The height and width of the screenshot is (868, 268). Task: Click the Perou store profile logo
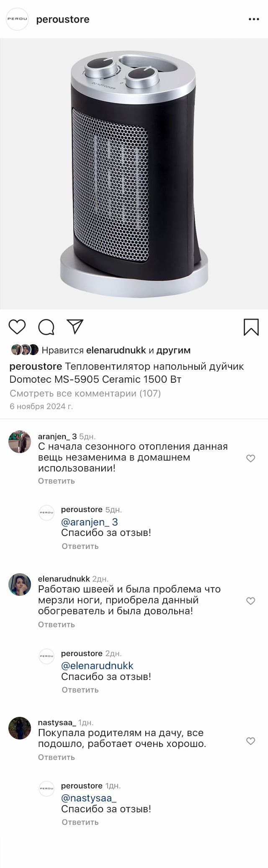(17, 19)
